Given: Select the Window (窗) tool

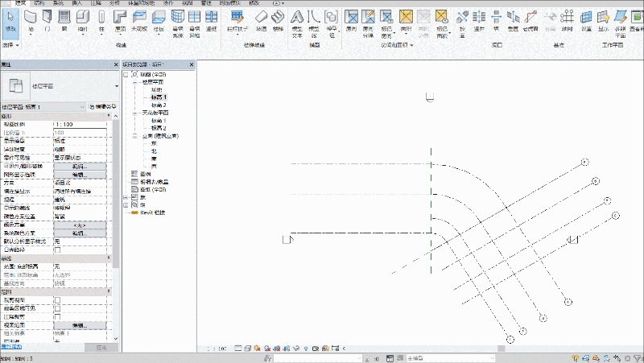Looking at the screenshot, I should pyautogui.click(x=64, y=22).
